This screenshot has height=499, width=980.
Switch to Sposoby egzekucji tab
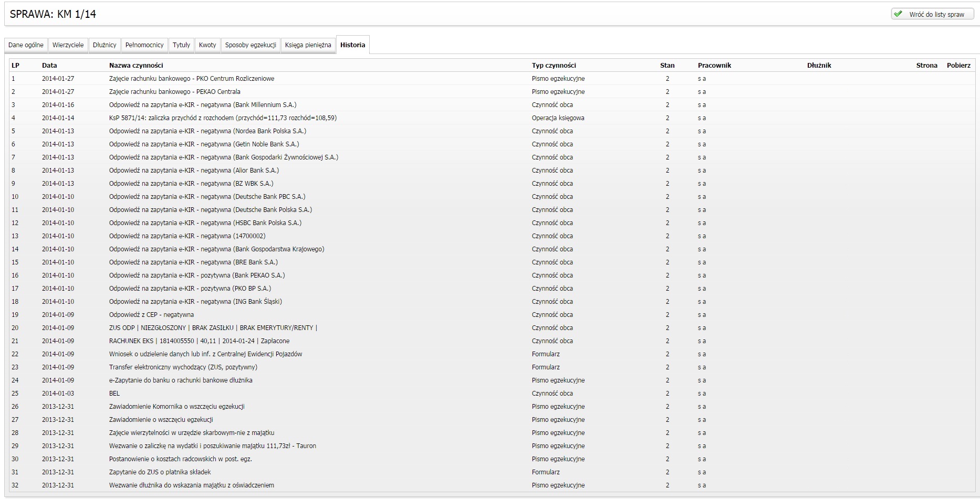pos(251,45)
